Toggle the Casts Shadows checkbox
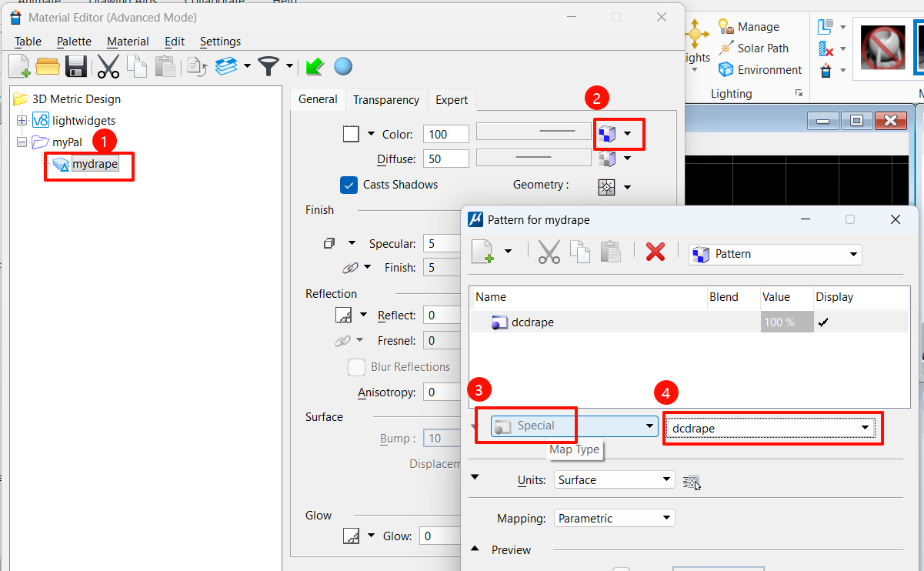The height and width of the screenshot is (571, 924). pyautogui.click(x=349, y=185)
